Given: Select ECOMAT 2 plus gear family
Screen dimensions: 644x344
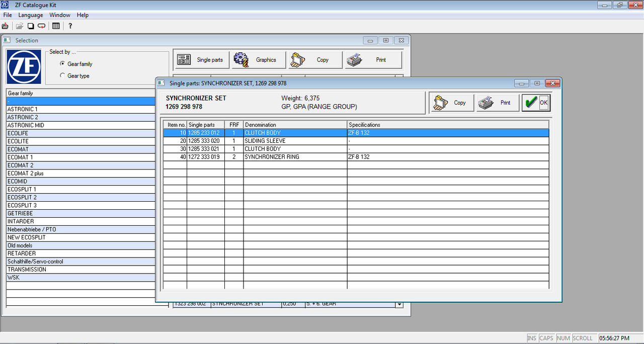Looking at the screenshot, I should click(x=80, y=174).
